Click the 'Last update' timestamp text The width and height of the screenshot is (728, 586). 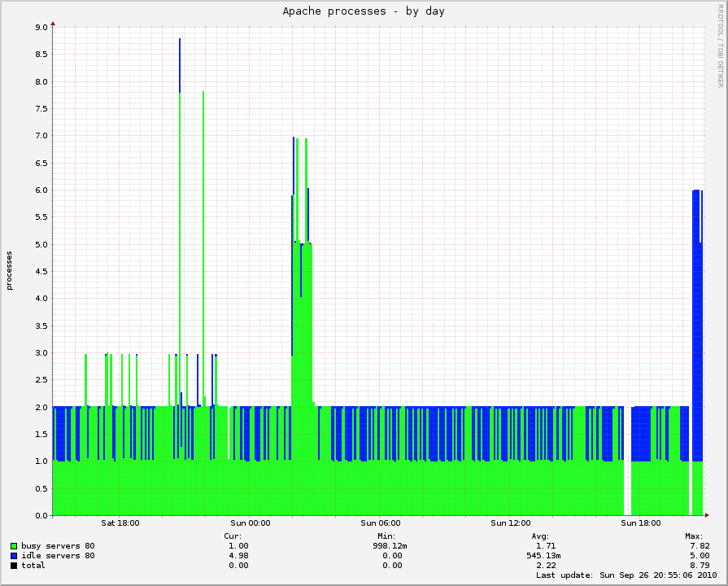pyautogui.click(x=626, y=575)
